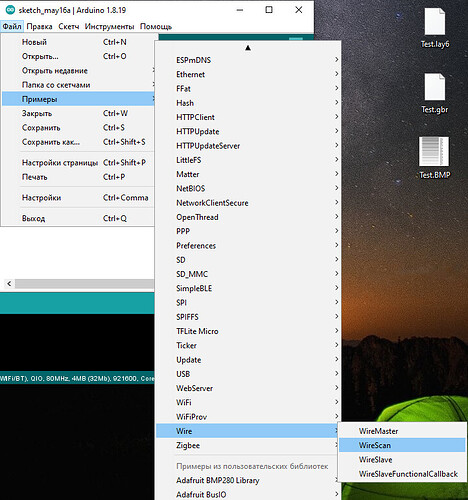This screenshot has width=468, height=500.
Task: Expand FFat examples submenu
Action: point(248,89)
